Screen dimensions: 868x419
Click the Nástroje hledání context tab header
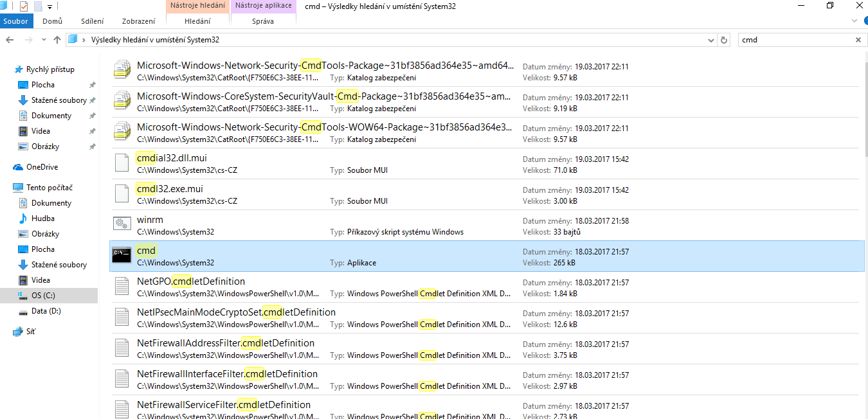(x=197, y=6)
